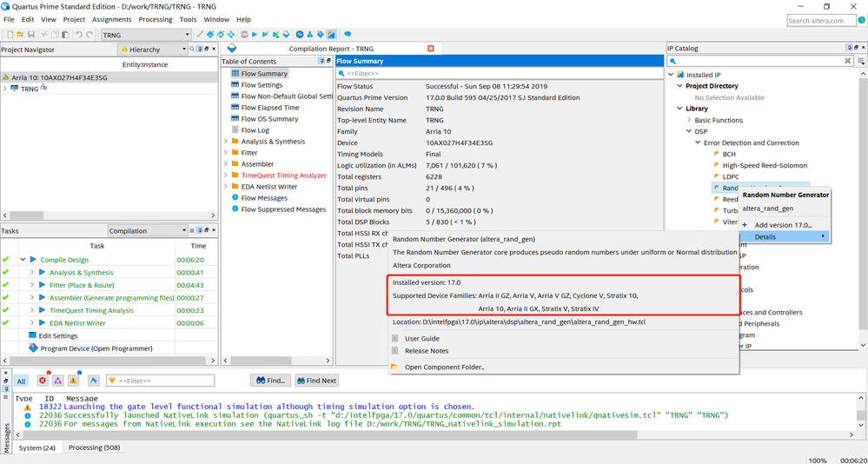Click the undo arrow in the toolbar
Screen dimensions: 868x464
78,34
